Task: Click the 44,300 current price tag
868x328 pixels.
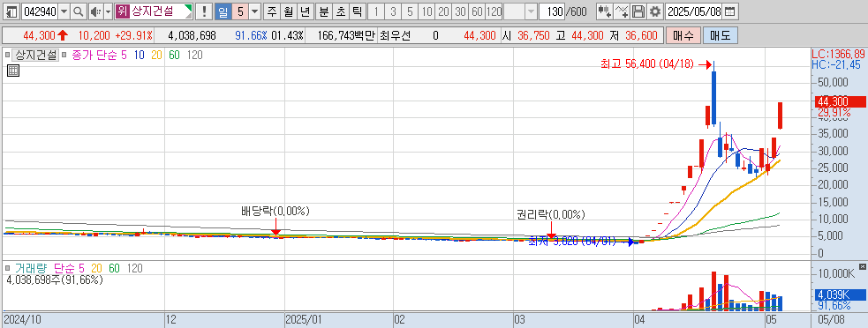Action: (840, 101)
